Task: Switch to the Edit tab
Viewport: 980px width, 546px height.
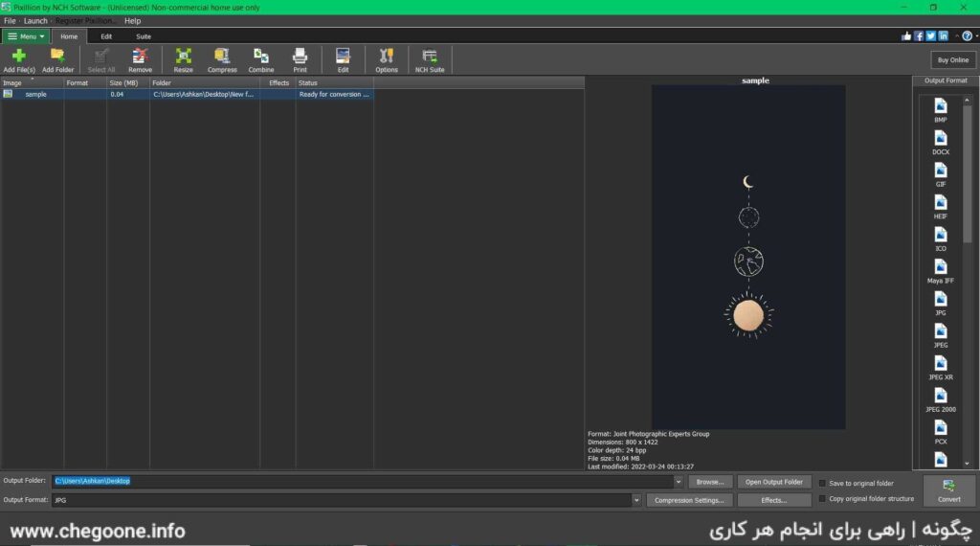Action: click(x=106, y=36)
